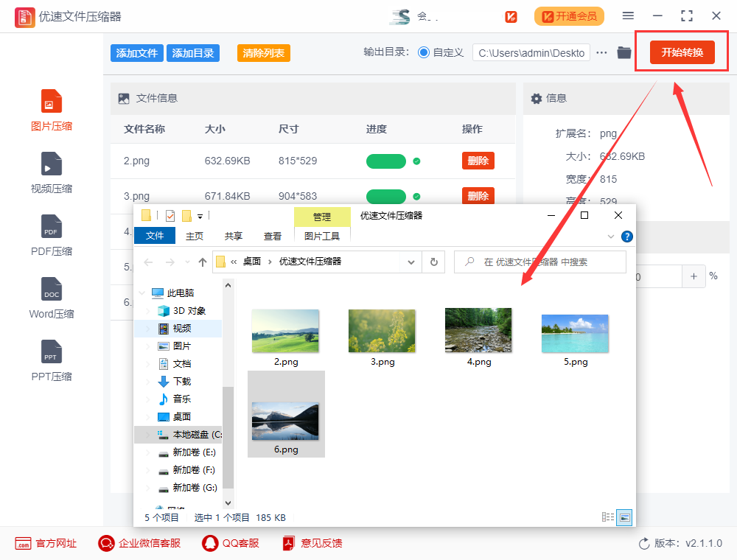Delete the 2.png row

478,161
